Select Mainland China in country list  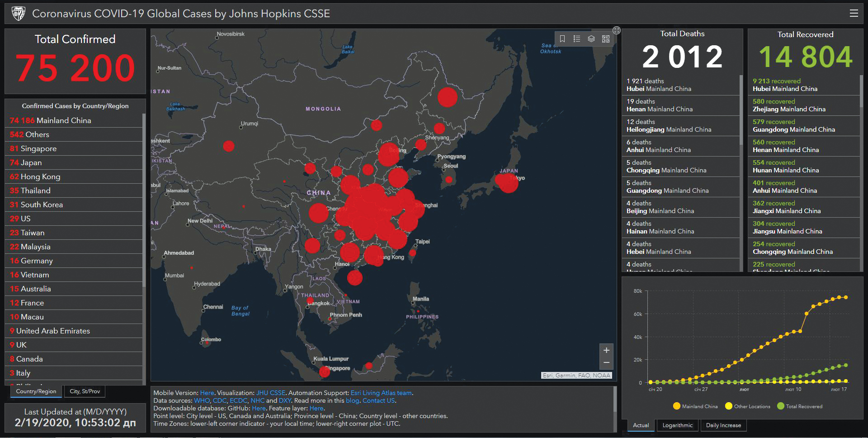[74, 120]
